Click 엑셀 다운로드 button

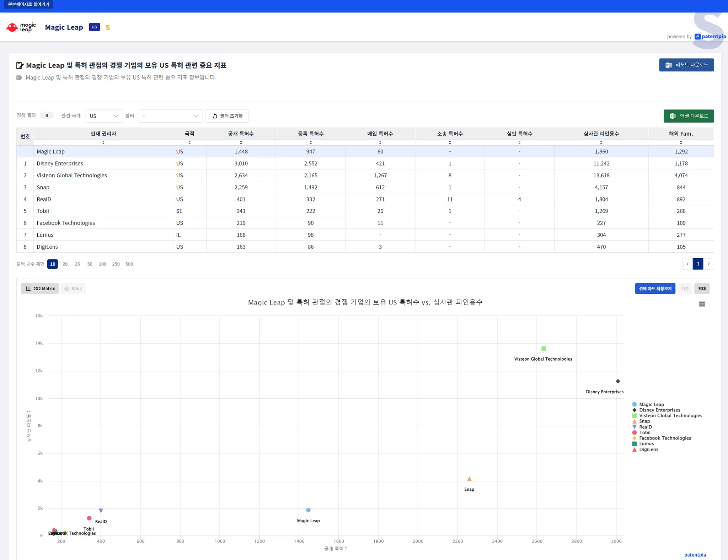click(x=689, y=116)
